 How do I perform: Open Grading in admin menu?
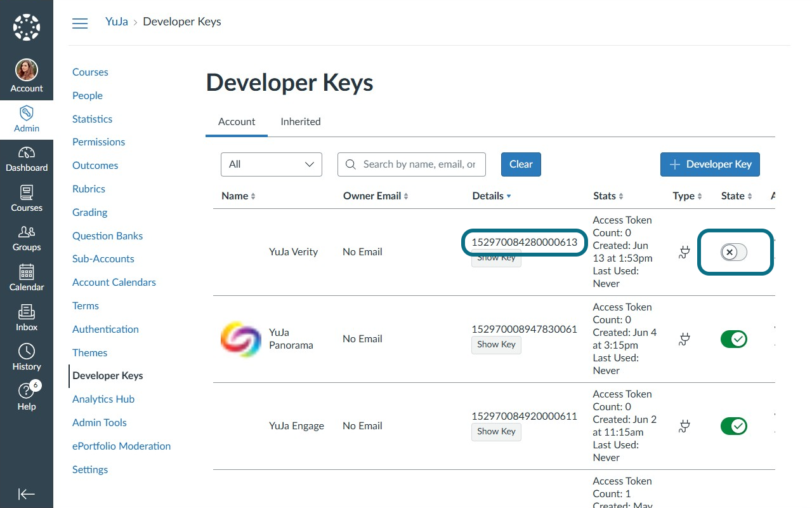coord(89,213)
